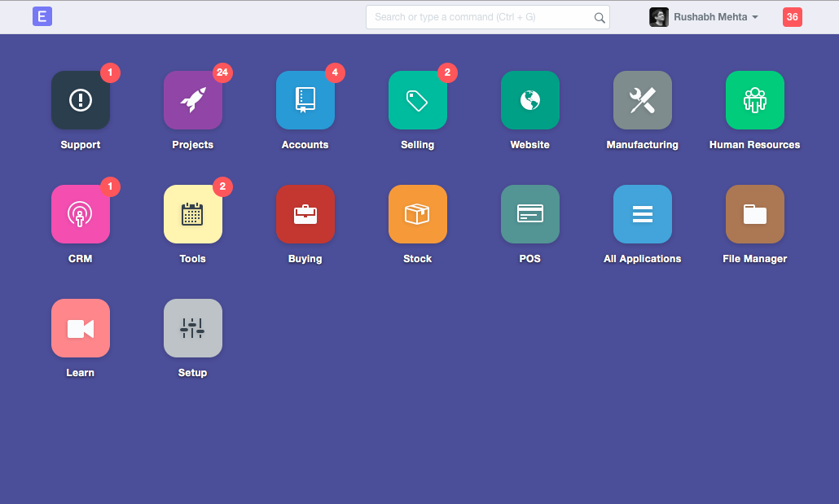Open the Buying briefcase icon
This screenshot has width=839, height=504.
click(305, 214)
